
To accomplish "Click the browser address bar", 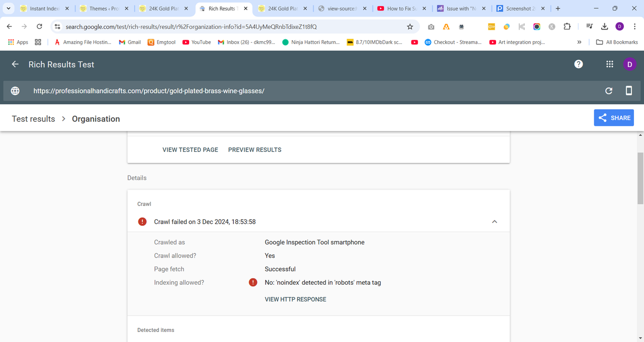I will [234, 27].
